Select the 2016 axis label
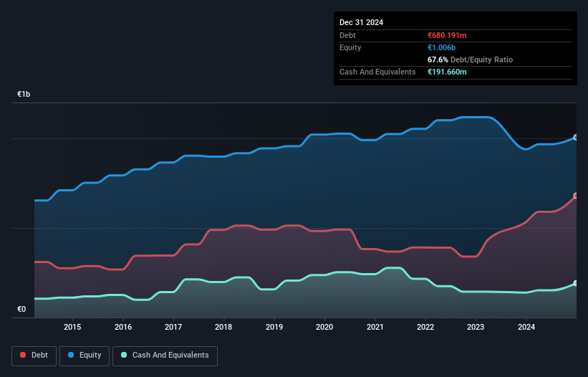Screen dimensions: 588x377 click(x=123, y=327)
